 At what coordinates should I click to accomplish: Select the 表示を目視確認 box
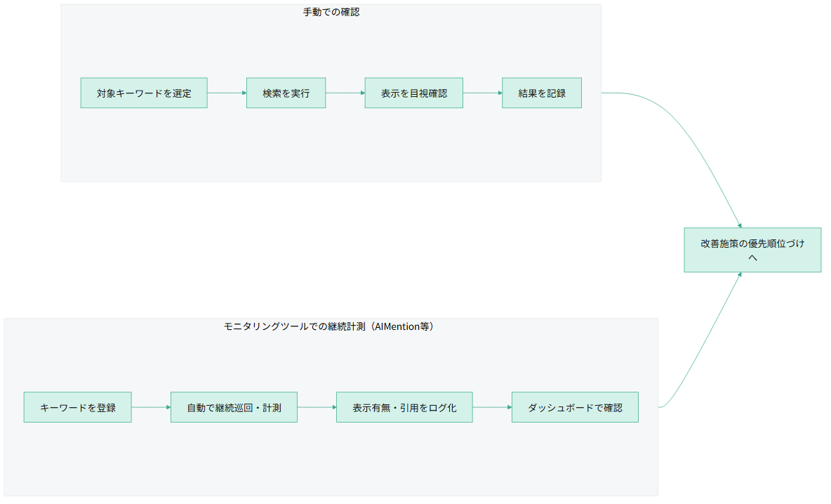coord(413,93)
